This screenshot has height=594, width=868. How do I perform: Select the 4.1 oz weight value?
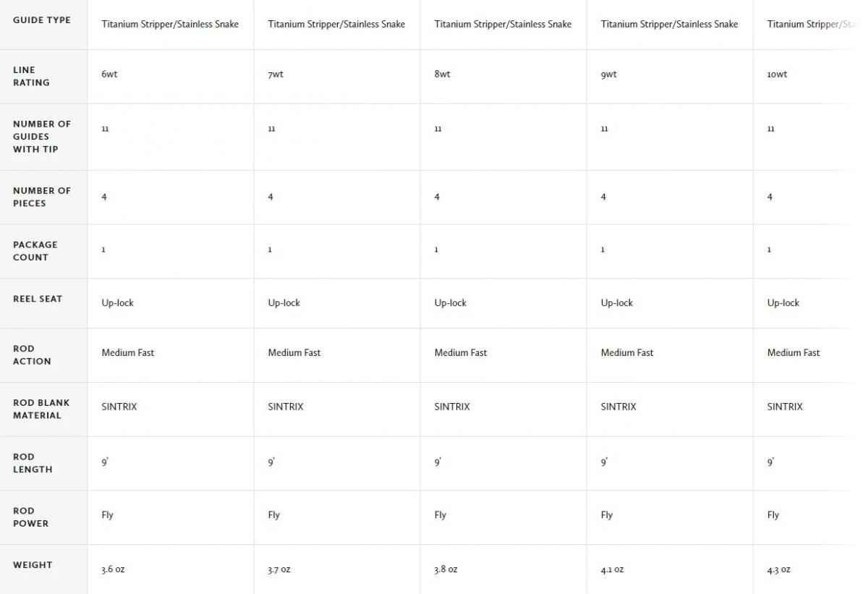tap(612, 569)
